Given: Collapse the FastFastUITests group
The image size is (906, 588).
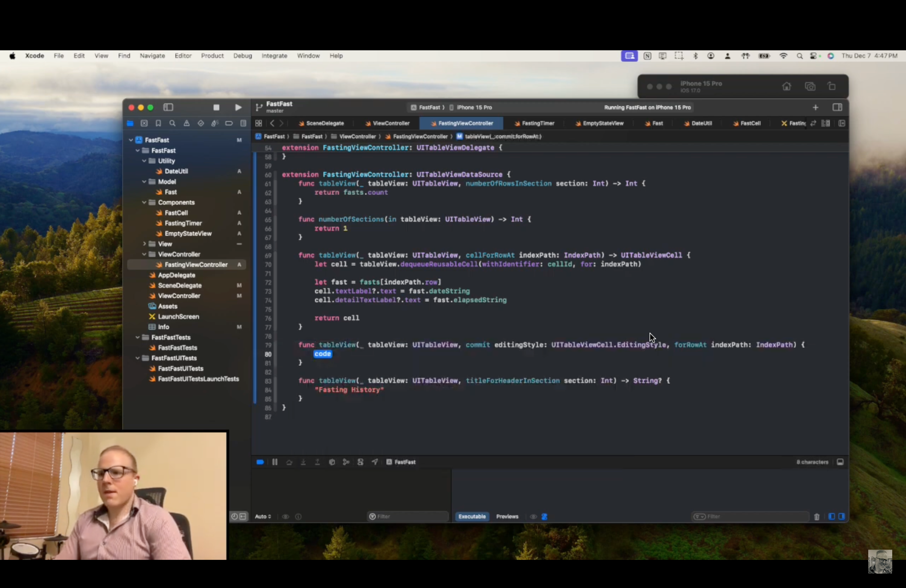Looking at the screenshot, I should (x=138, y=358).
